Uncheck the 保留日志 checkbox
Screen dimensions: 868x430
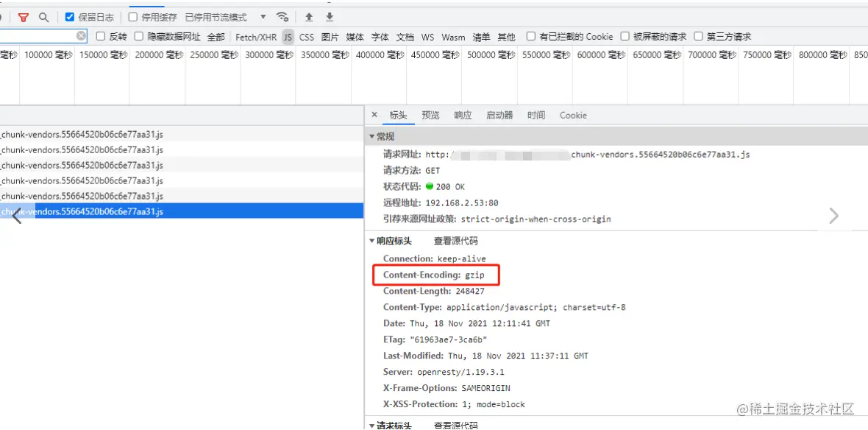pyautogui.click(x=70, y=17)
